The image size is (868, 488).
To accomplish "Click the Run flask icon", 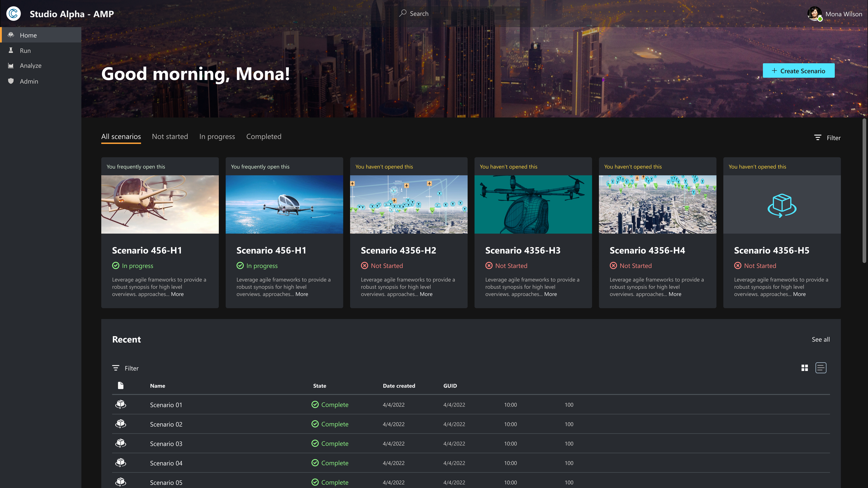I will pos(11,51).
